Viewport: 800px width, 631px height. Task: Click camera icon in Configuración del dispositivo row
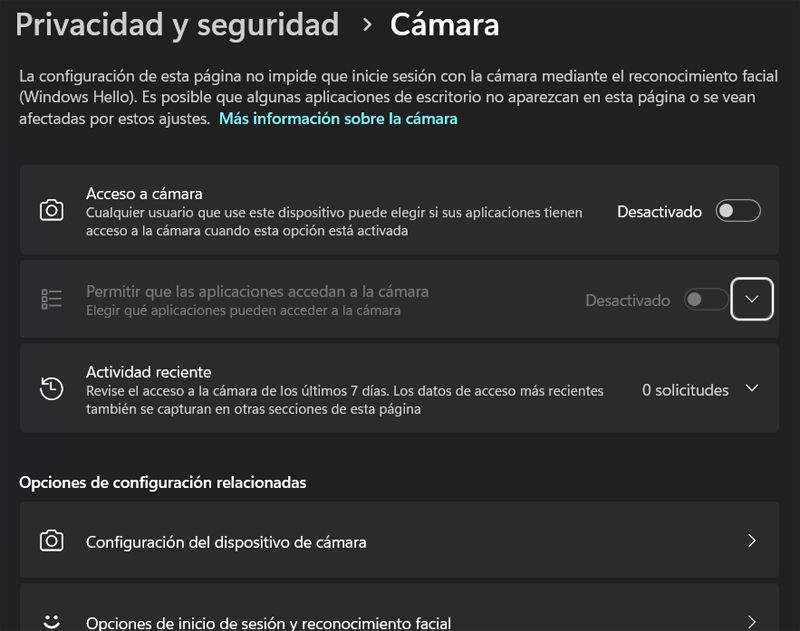click(x=52, y=541)
